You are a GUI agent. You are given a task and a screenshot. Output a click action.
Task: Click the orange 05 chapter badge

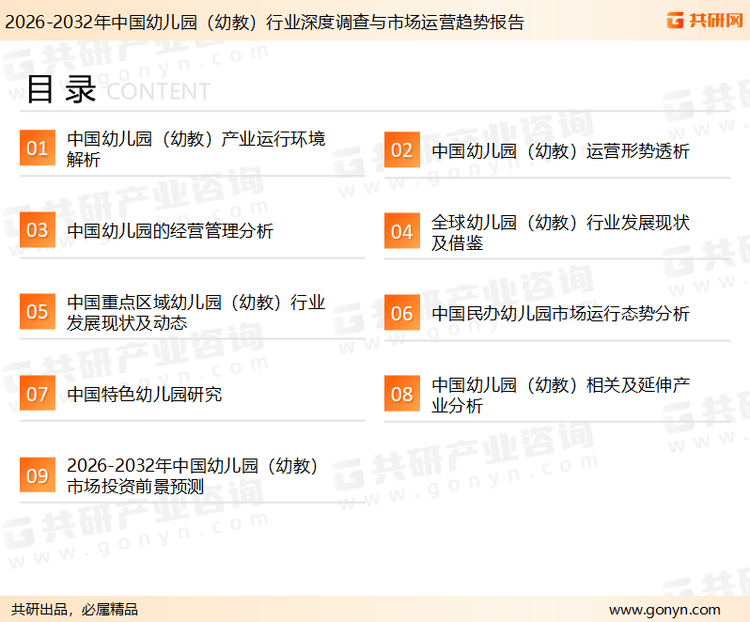click(37, 312)
